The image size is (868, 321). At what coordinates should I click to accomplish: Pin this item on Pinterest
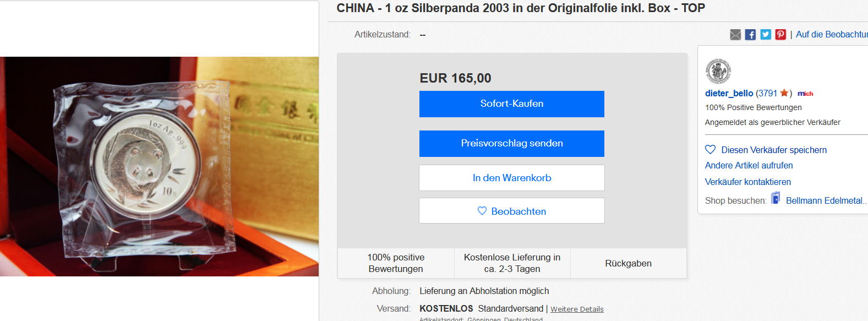780,35
